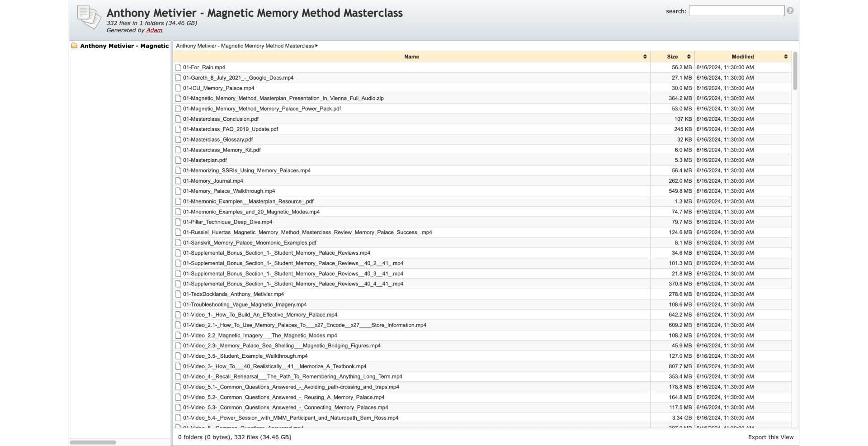Select 01-Video_2.3 Memory_Palace_Sea_Shelling file name

point(282,346)
